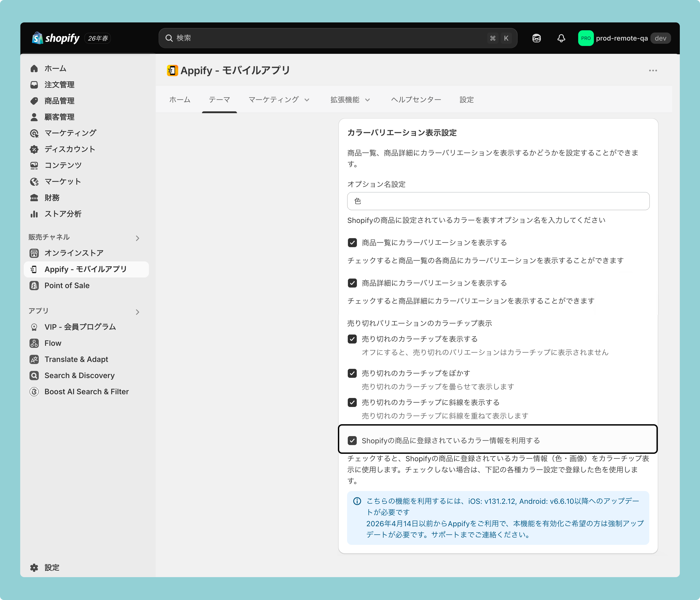Open the 拡張機能 tab dropdown
Image resolution: width=700 pixels, height=600 pixels.
tap(350, 100)
